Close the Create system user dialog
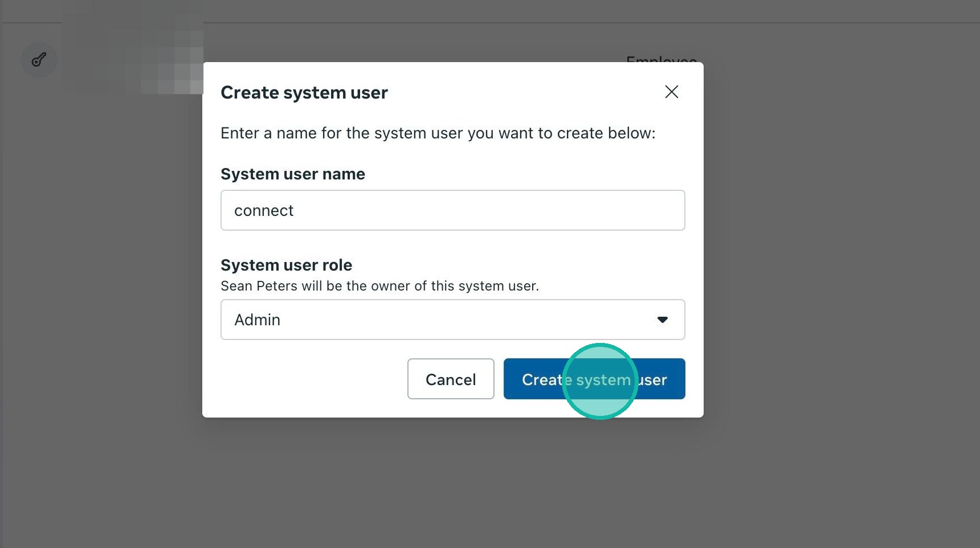Image resolution: width=980 pixels, height=548 pixels. 672,92
